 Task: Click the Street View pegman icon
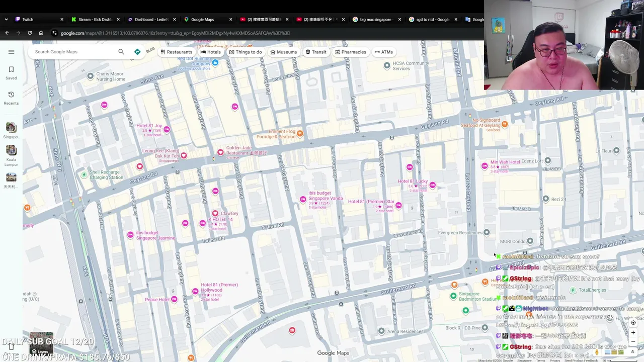[x=597, y=352]
